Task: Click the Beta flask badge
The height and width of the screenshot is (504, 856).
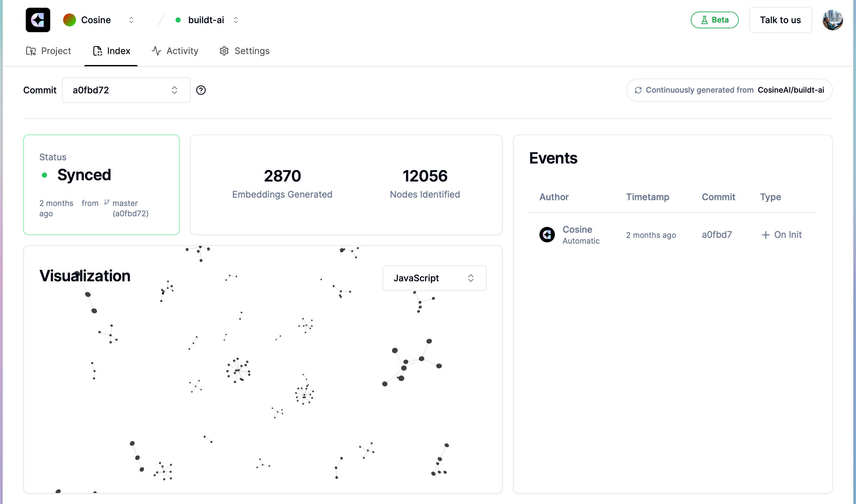Action: 714,20
